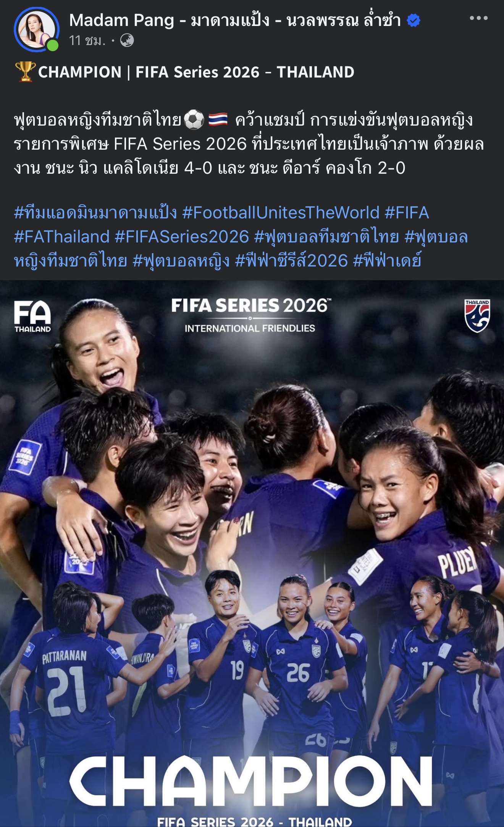Open the #ฟุตบอลทีมชาติไทย hashtag
The height and width of the screenshot is (827, 504).
tap(327, 237)
